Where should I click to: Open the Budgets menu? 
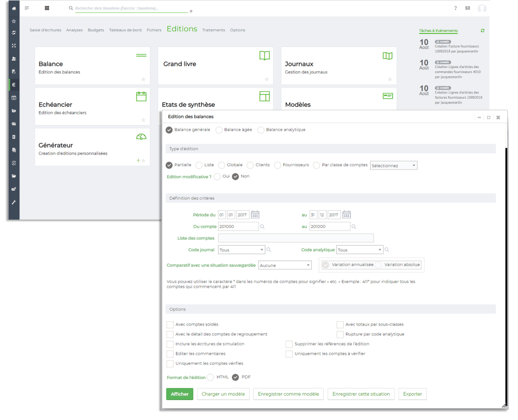(x=96, y=30)
